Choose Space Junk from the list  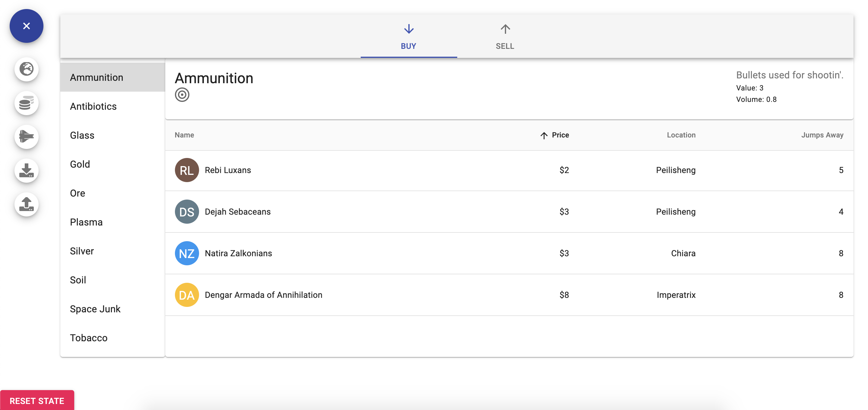point(95,309)
